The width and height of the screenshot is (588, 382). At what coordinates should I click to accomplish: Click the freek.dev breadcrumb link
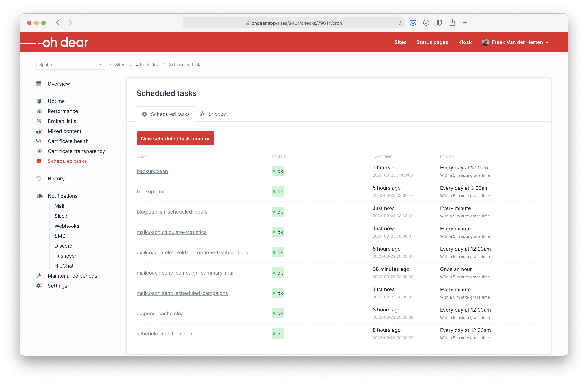click(147, 65)
